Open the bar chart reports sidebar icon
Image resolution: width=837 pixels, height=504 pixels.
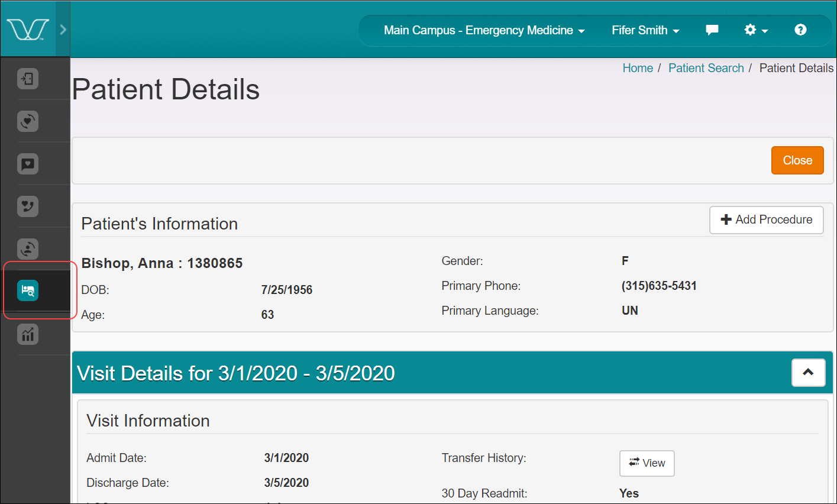pos(28,334)
